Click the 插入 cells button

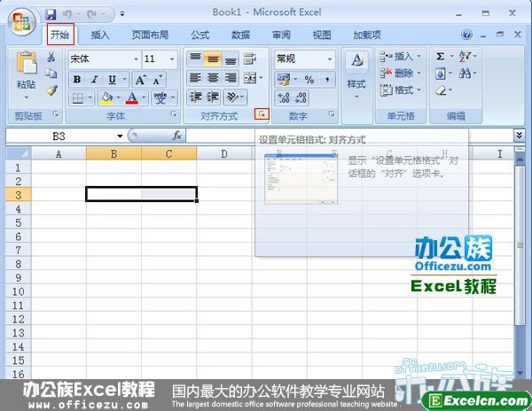click(x=401, y=56)
